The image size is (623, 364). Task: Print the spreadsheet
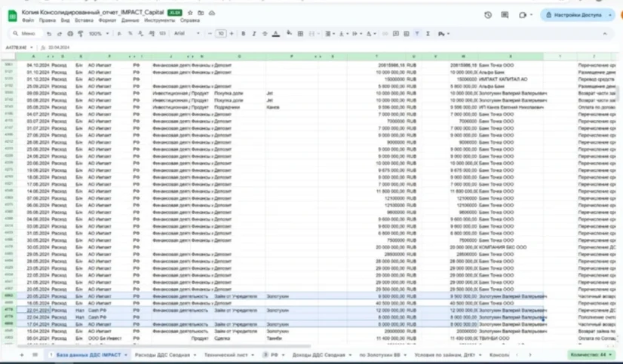coord(70,34)
